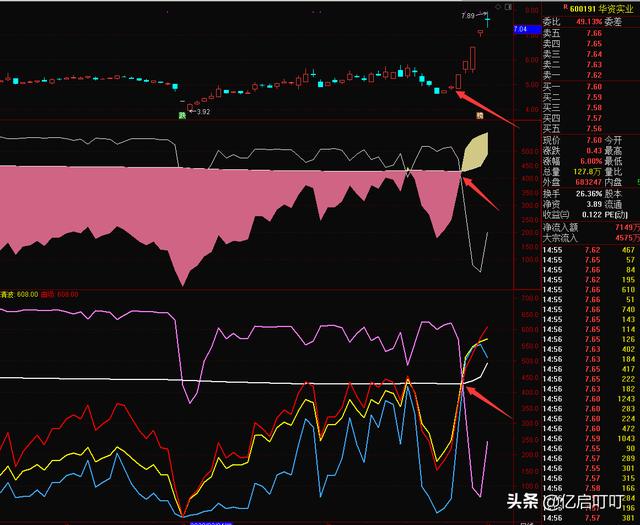
Task: Click the 7.89 high price annotation
Action: click(468, 16)
